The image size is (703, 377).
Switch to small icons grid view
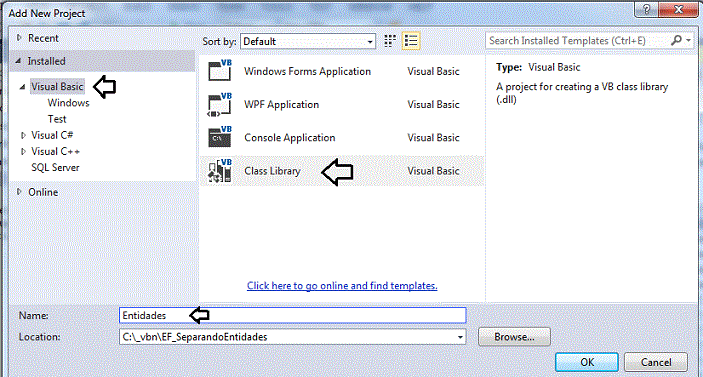coord(390,41)
